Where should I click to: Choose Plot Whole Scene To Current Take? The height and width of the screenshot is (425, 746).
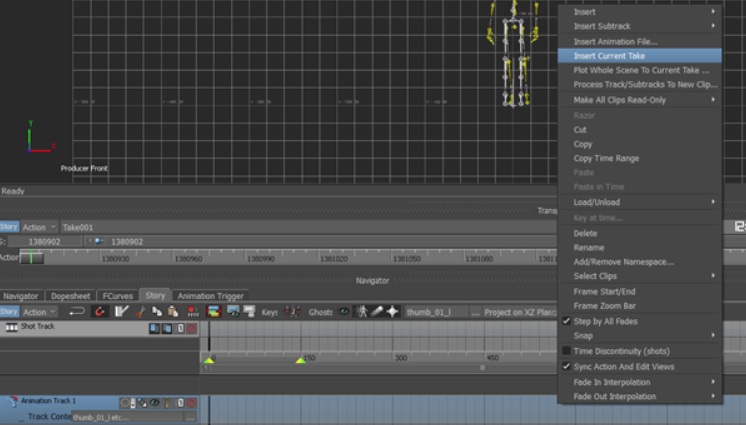pyautogui.click(x=640, y=70)
